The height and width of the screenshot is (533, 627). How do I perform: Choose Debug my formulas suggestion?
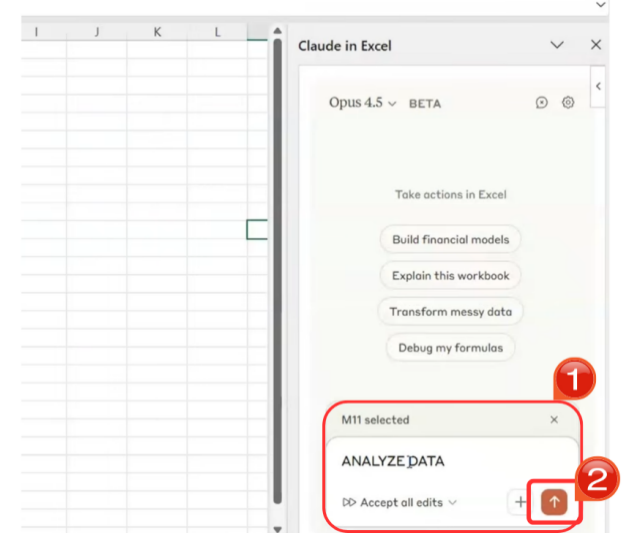[450, 347]
